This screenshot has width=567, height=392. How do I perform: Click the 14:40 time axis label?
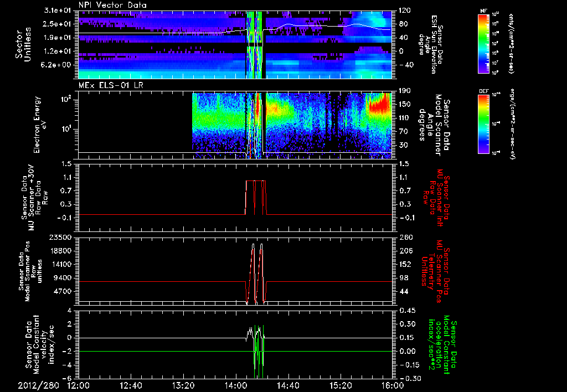(x=288, y=385)
